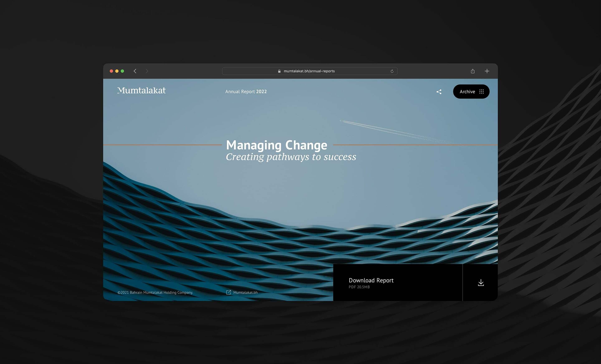Maximize the browser window with the green button

tap(122, 71)
